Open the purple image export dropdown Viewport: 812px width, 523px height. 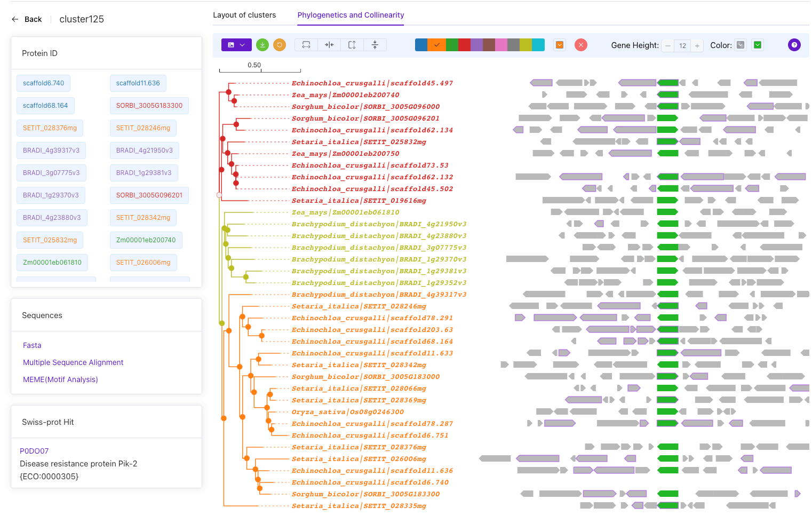pyautogui.click(x=236, y=45)
